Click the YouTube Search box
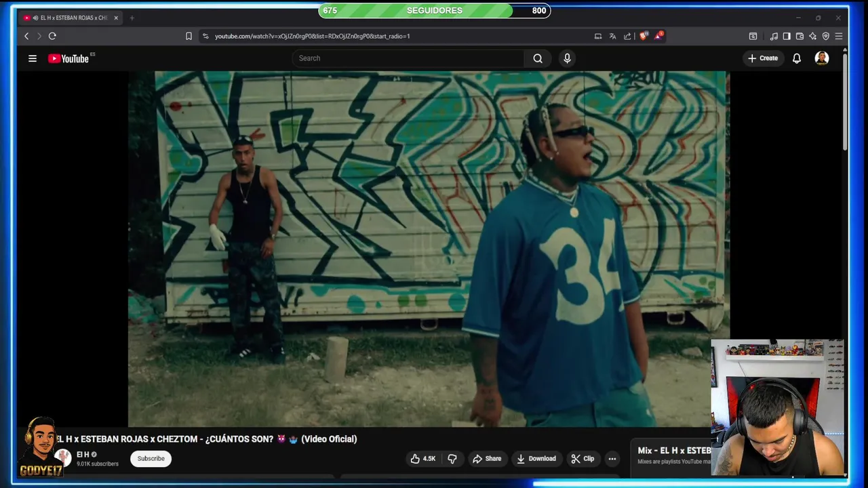This screenshot has width=868, height=488. 408,58
